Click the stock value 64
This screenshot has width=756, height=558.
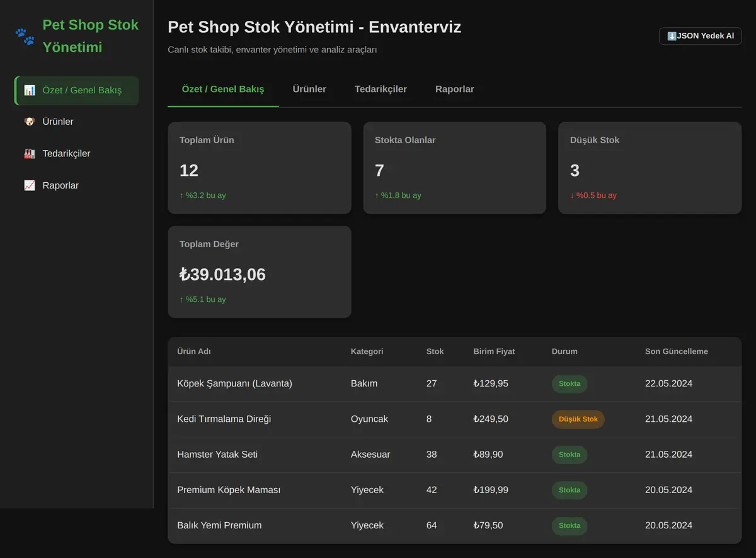[432, 525]
